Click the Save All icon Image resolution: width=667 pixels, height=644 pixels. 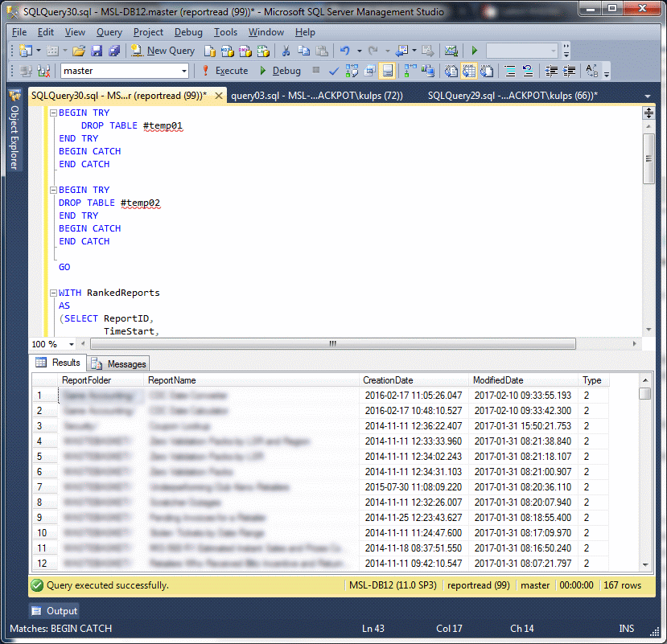point(113,51)
